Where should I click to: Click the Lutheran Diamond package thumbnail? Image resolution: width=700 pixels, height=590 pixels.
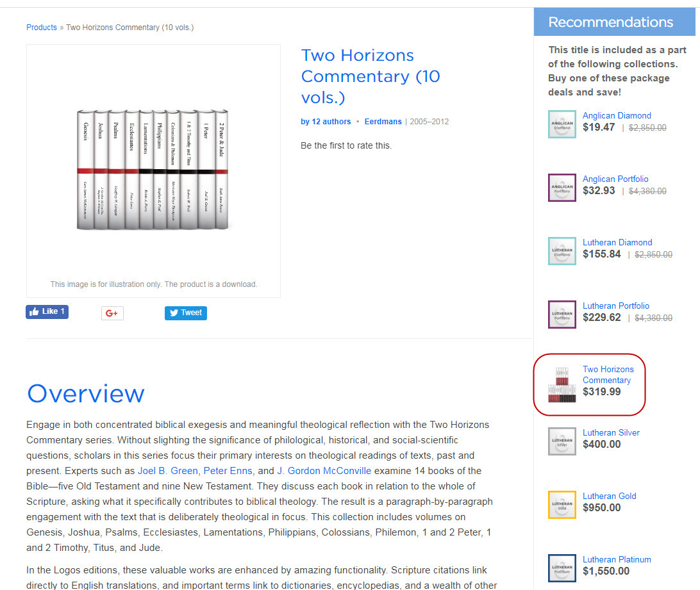point(562,251)
